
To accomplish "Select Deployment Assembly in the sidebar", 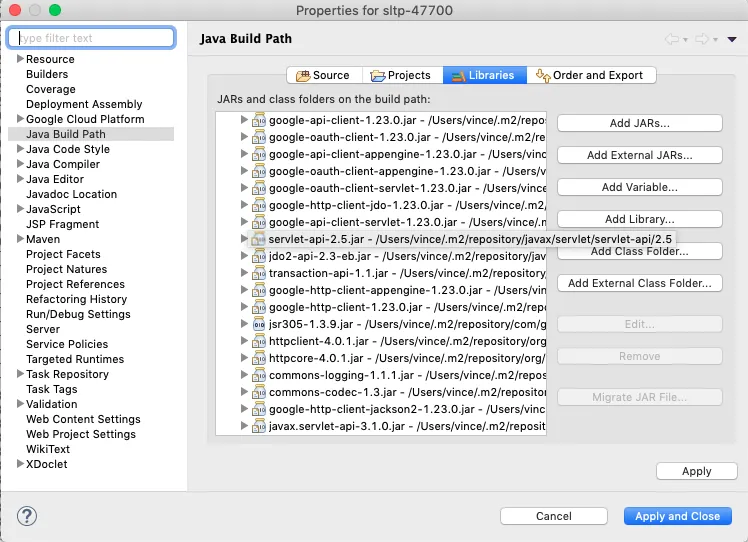I will [x=84, y=104].
